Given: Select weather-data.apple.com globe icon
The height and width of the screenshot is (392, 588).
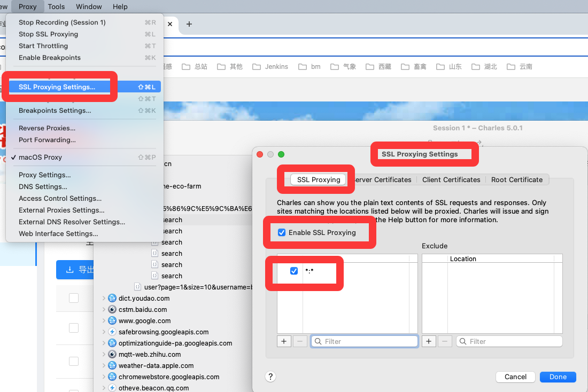Looking at the screenshot, I should tap(112, 366).
